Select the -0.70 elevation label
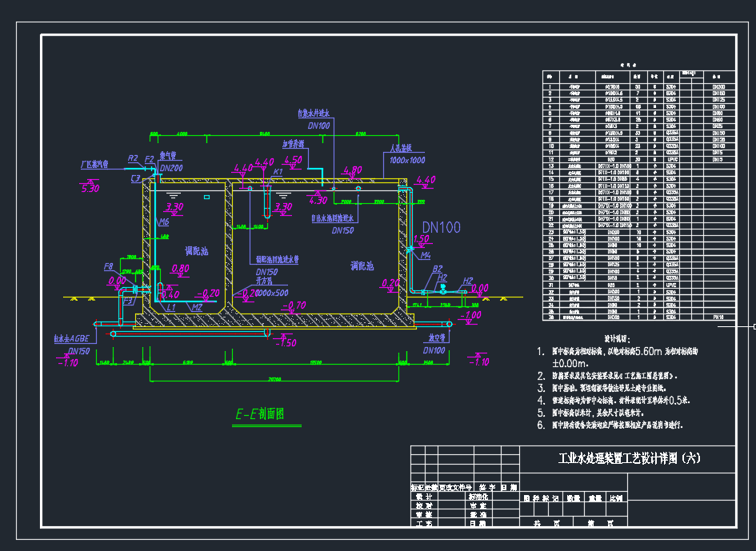The image size is (756, 551). point(294,305)
